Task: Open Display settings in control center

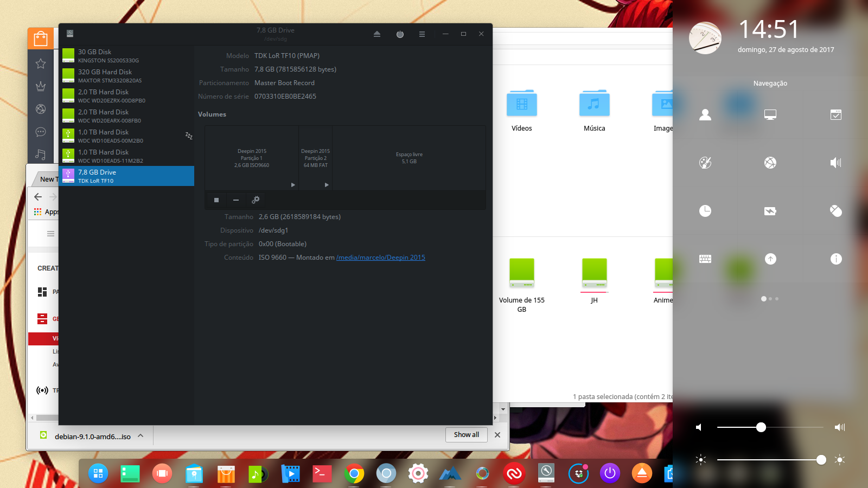Action: click(770, 114)
